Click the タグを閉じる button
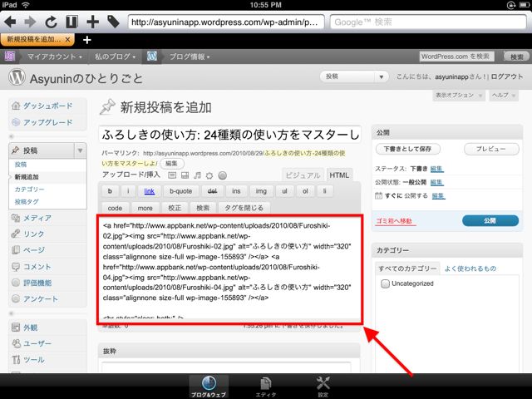Viewport: 532px width, 399px height. coord(244,208)
